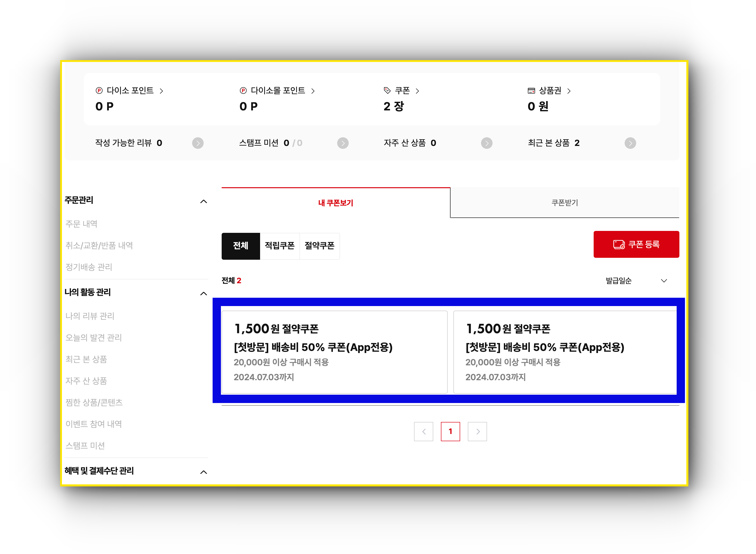Click the round arrow beside 최근 본 상품
Screen dimensions: 756x554
[630, 143]
